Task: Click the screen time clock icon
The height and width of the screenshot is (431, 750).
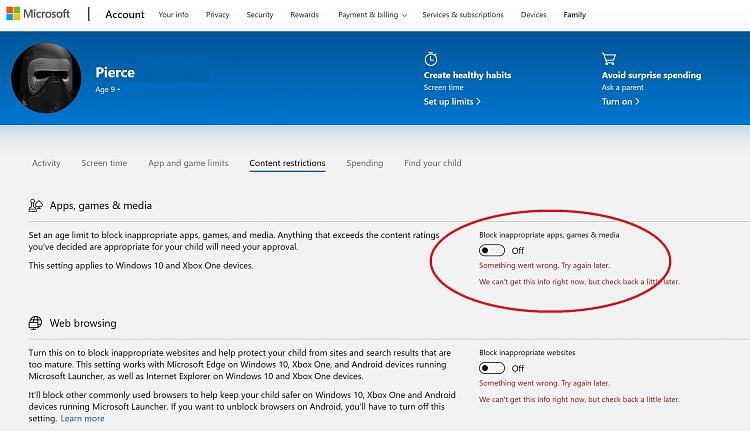Action: tap(430, 59)
